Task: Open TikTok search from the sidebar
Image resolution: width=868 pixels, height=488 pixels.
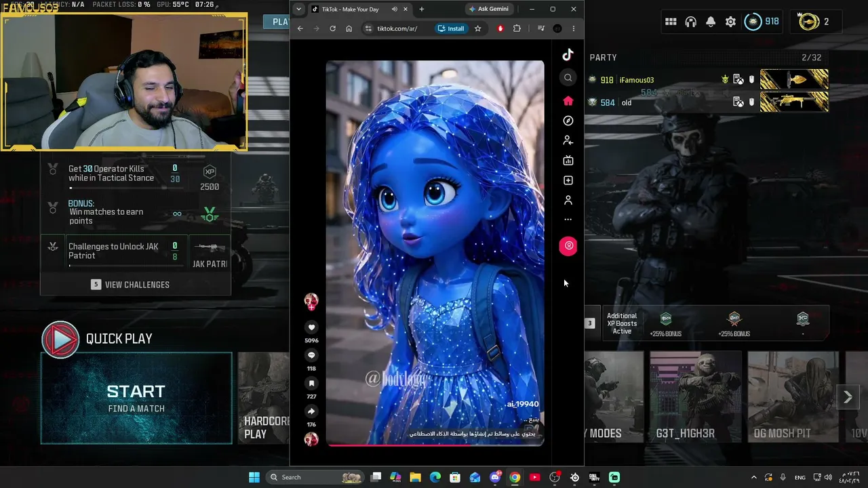Action: 568,78
